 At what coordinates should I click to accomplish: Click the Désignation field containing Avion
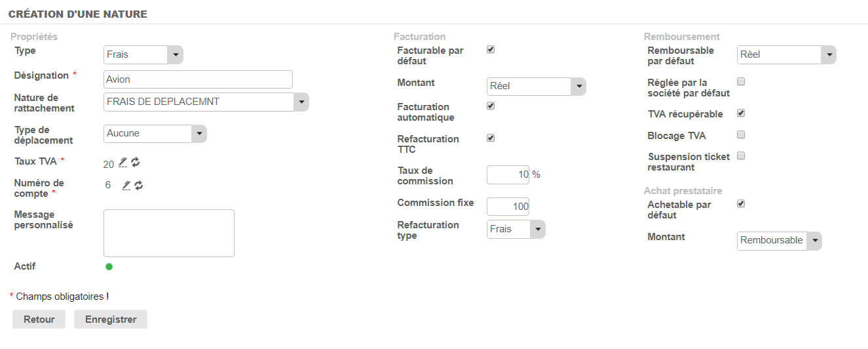coord(198,79)
